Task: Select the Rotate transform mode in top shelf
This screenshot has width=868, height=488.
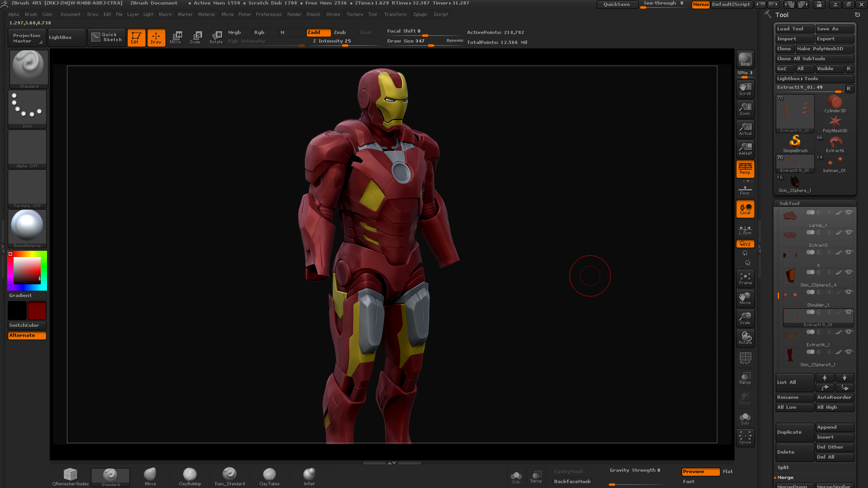Action: pyautogui.click(x=216, y=38)
